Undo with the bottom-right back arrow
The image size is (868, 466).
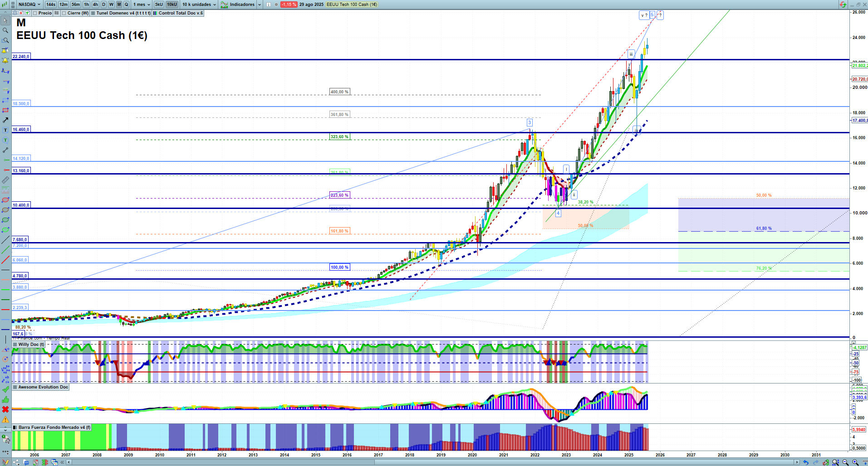point(805,462)
